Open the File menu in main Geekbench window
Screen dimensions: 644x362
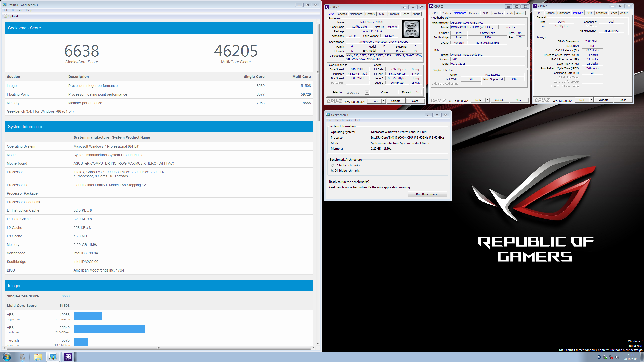point(6,10)
